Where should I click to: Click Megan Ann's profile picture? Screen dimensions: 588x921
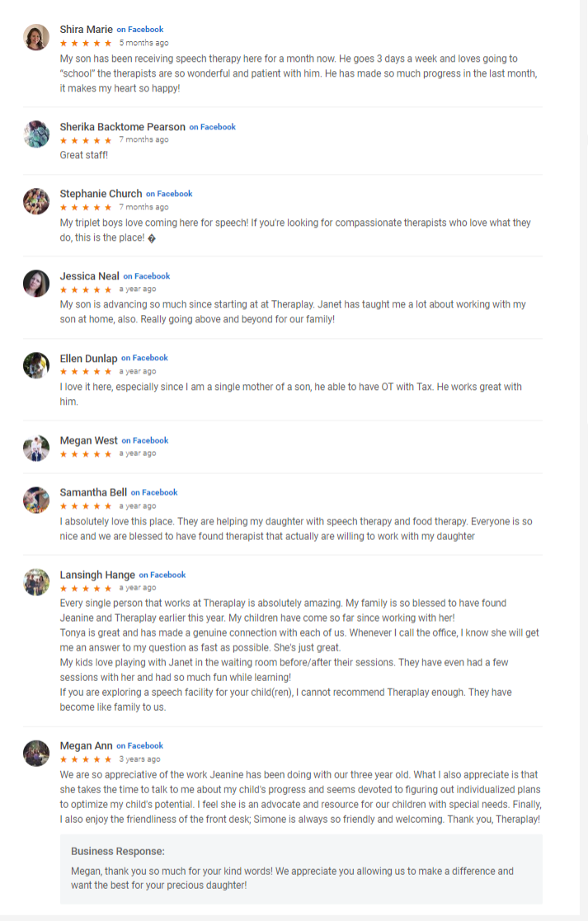[x=36, y=753]
